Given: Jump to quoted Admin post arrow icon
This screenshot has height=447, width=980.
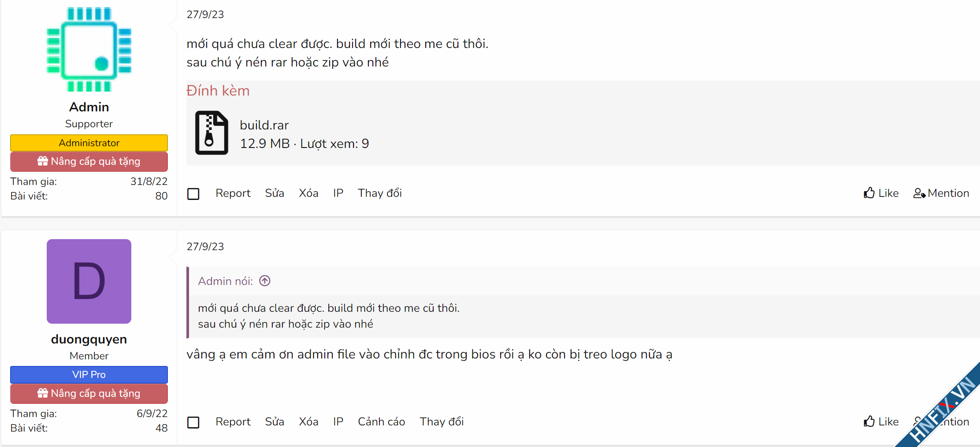Looking at the screenshot, I should 265,281.
